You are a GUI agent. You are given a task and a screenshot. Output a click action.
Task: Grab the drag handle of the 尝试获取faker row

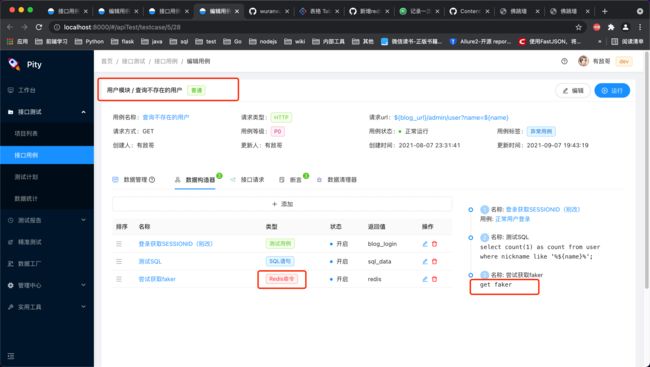pyautogui.click(x=119, y=279)
